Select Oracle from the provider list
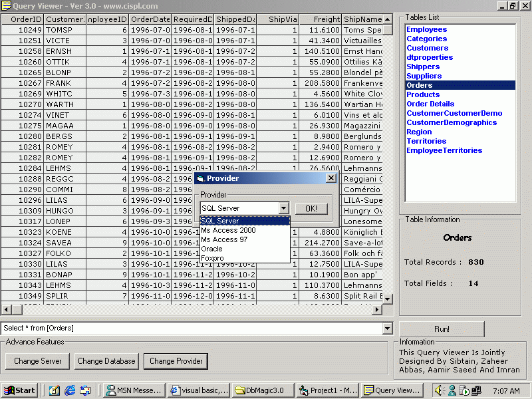 click(x=212, y=249)
